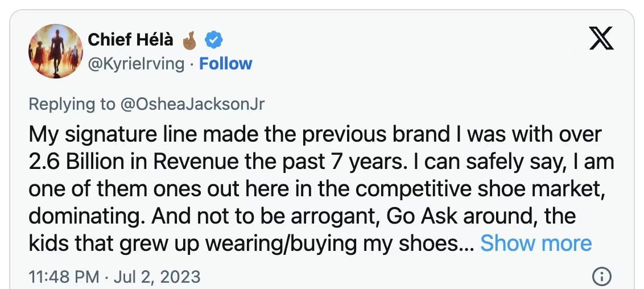The height and width of the screenshot is (289, 644).
Task: Click the blue verified badge
Action: point(214,40)
